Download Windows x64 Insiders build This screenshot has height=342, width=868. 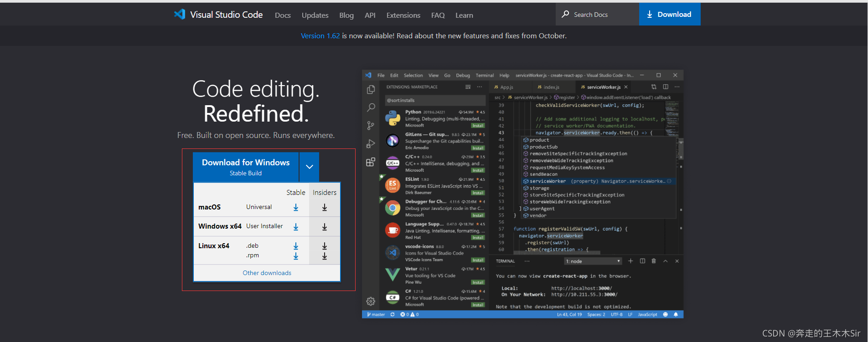(325, 226)
